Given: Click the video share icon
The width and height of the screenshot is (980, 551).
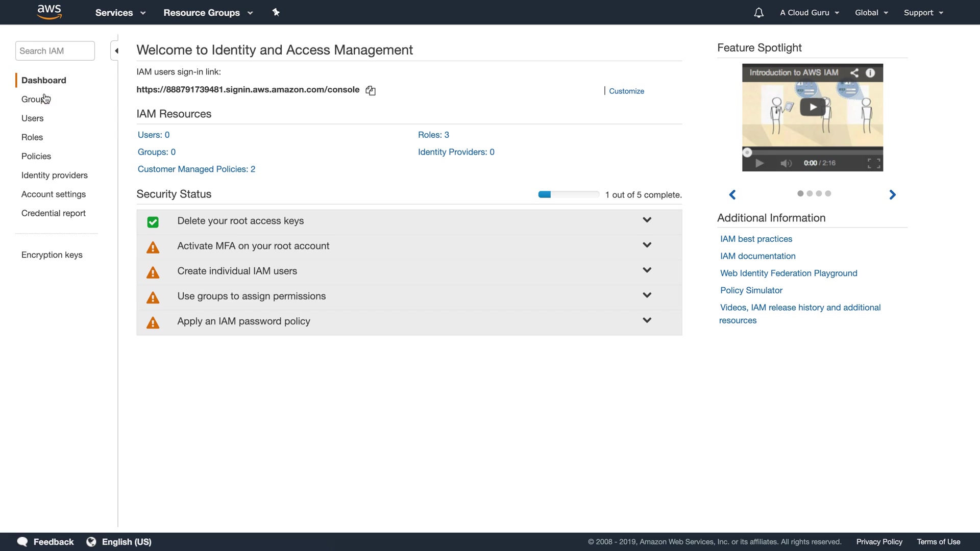Looking at the screenshot, I should 854,72.
